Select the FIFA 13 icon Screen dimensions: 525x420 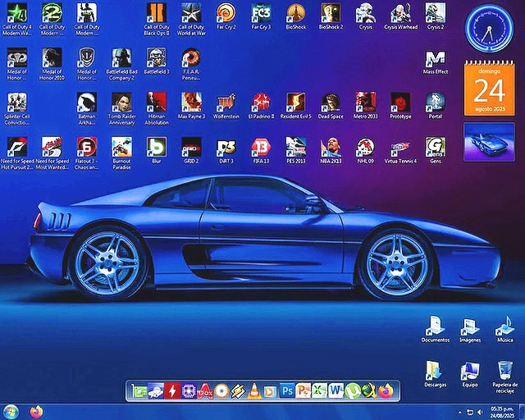(x=261, y=150)
